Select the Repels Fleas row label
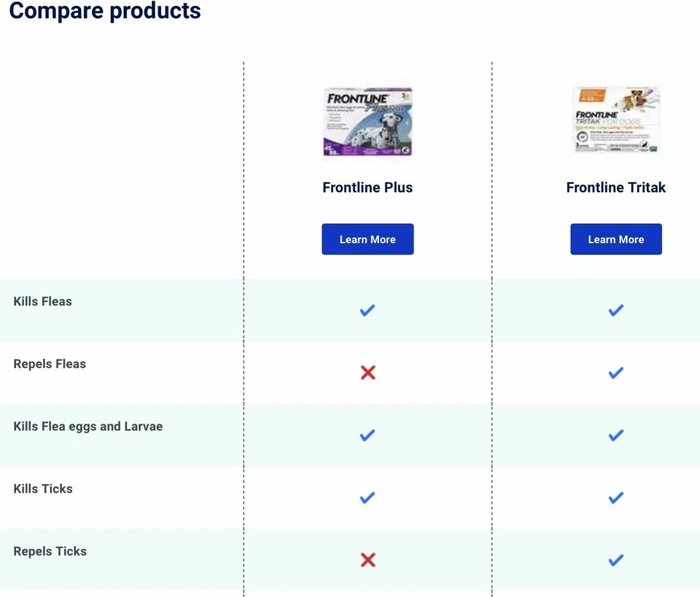The height and width of the screenshot is (597, 700). pyautogui.click(x=50, y=364)
